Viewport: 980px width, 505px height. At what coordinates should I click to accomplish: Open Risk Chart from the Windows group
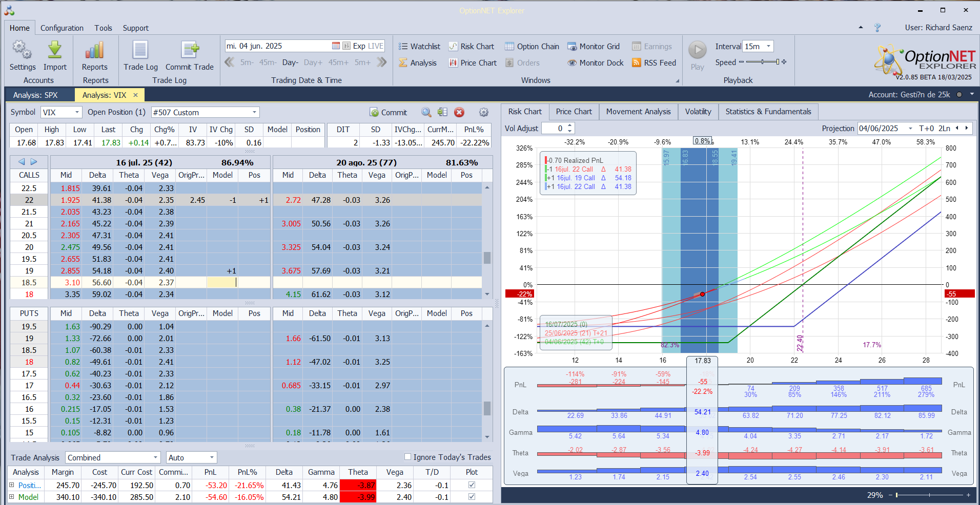coord(472,46)
